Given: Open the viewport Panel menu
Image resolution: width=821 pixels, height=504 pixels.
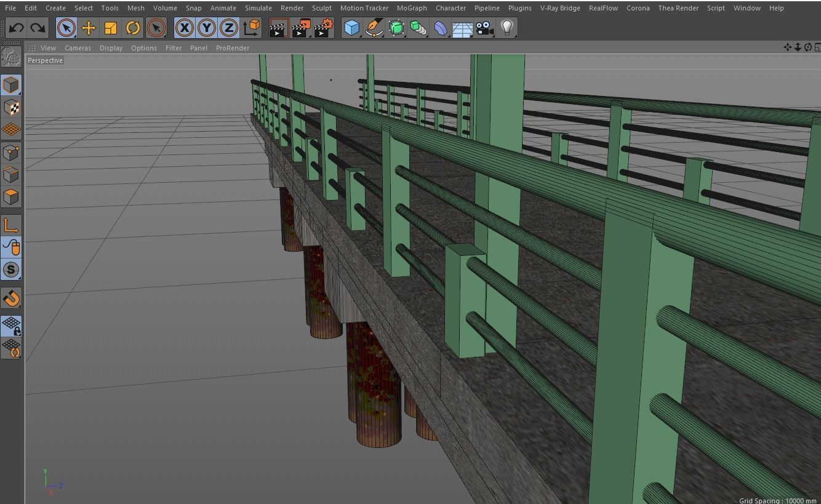Looking at the screenshot, I should tap(199, 48).
